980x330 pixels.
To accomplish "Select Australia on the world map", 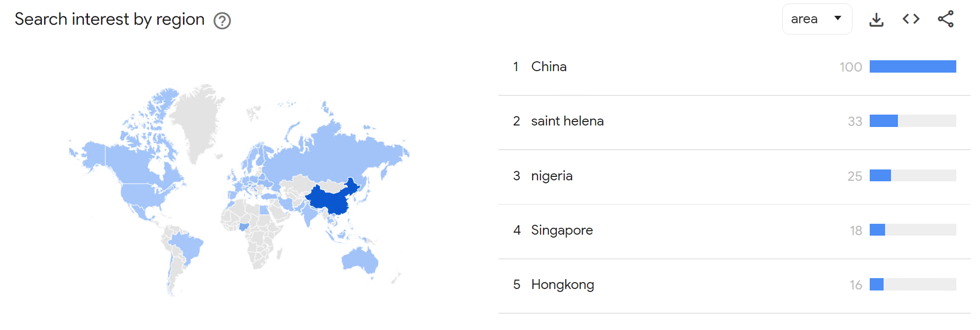I will coord(359,259).
